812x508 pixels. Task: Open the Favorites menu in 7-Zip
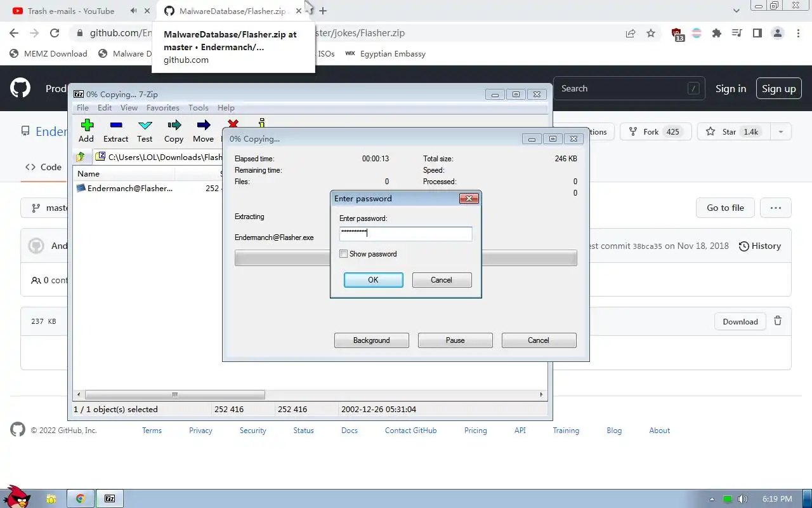(162, 108)
